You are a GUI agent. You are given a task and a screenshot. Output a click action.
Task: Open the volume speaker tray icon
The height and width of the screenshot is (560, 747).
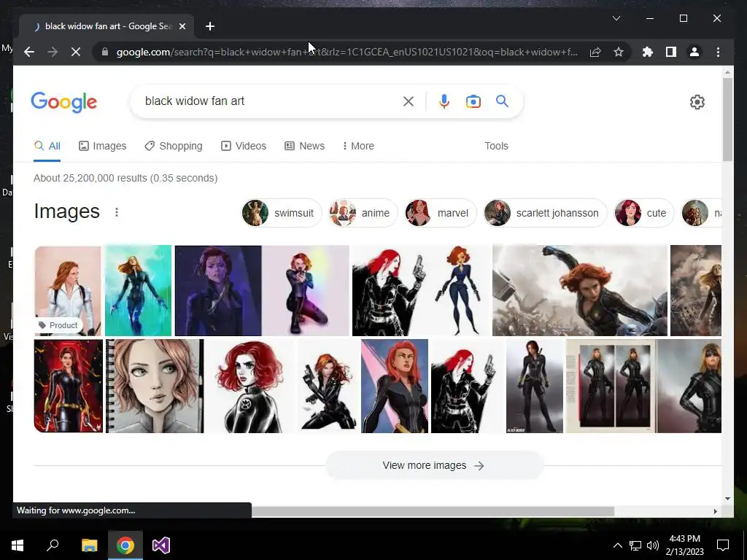(653, 545)
